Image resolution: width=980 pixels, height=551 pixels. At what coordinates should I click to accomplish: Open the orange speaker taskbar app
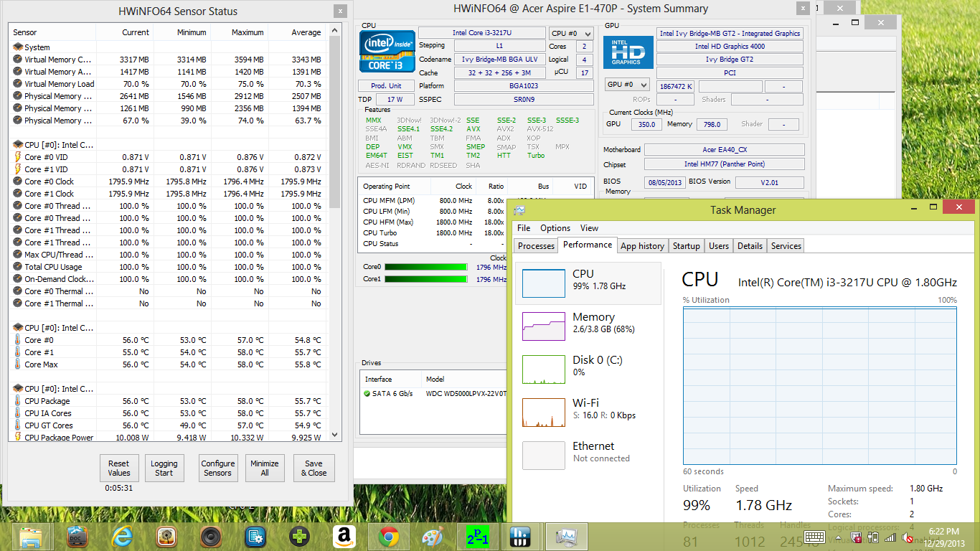pos(166,537)
